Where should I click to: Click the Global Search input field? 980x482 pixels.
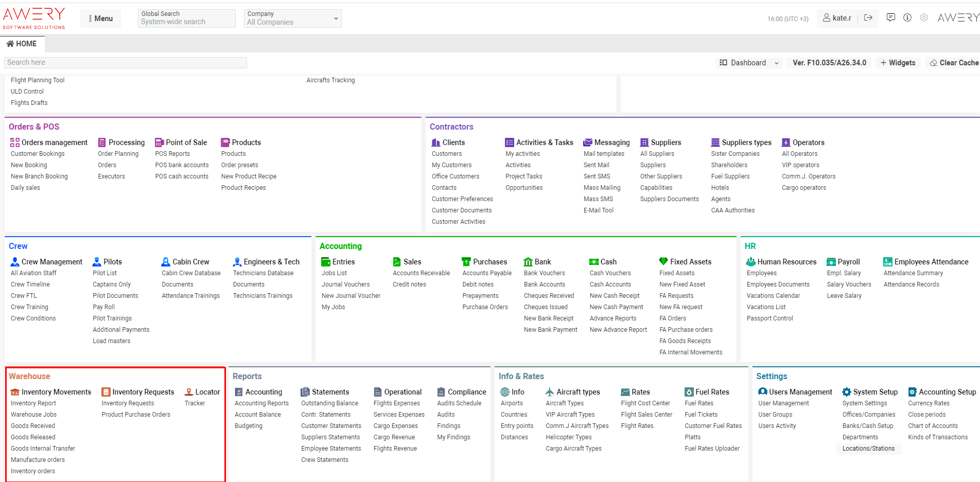coord(186,22)
